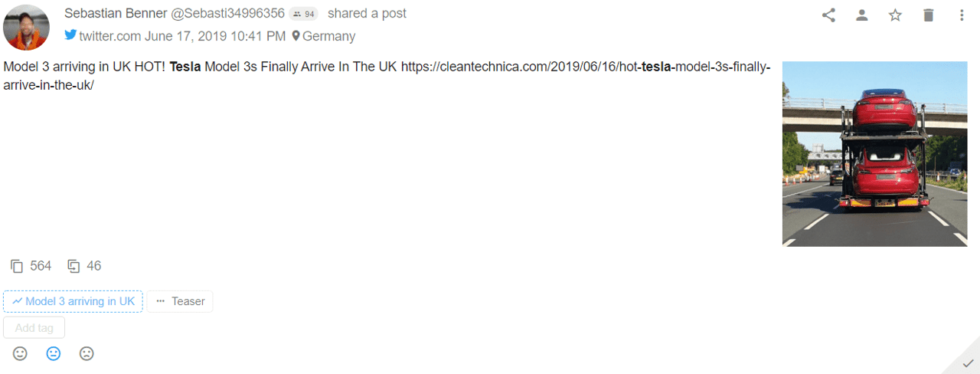This screenshot has width=980, height=374.
Task: Mark post done with corner checkmark
Action: pos(968,363)
